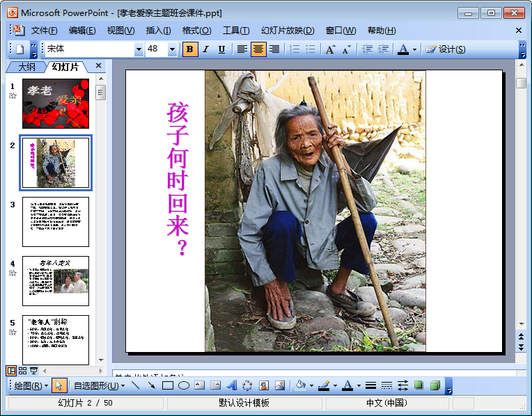Click the font size field showing 48
Viewport: 532px width, 416px height.
[157, 49]
